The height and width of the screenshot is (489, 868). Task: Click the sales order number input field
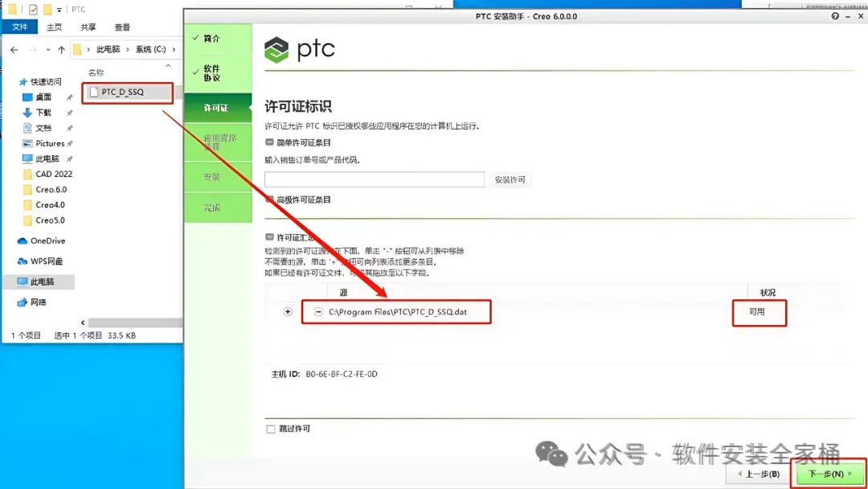[x=375, y=179]
